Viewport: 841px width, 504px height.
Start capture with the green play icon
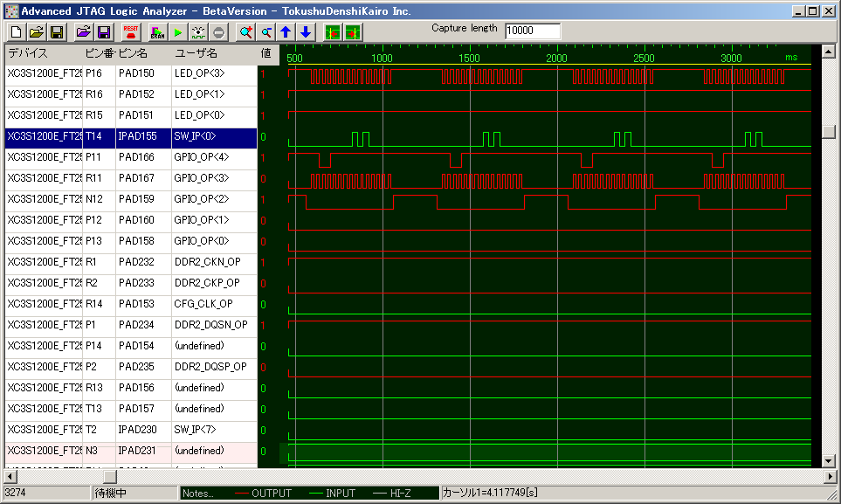click(177, 32)
